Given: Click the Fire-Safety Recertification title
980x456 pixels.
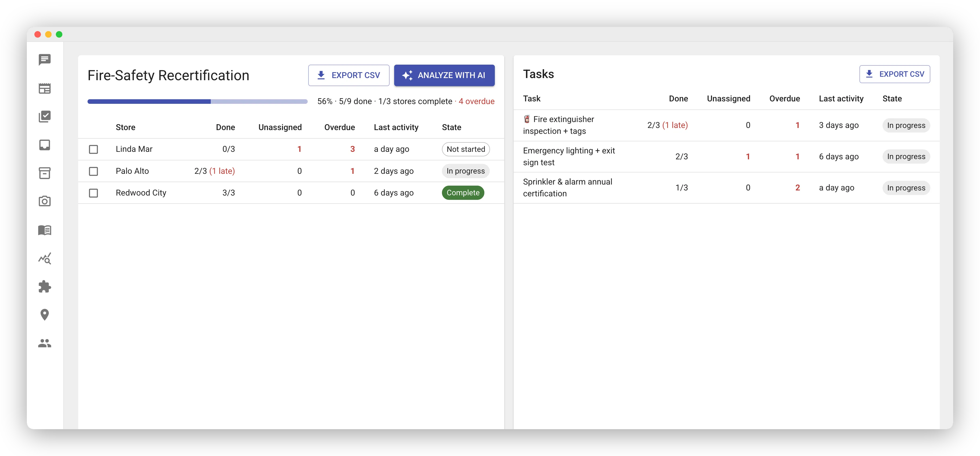Looking at the screenshot, I should coord(168,76).
